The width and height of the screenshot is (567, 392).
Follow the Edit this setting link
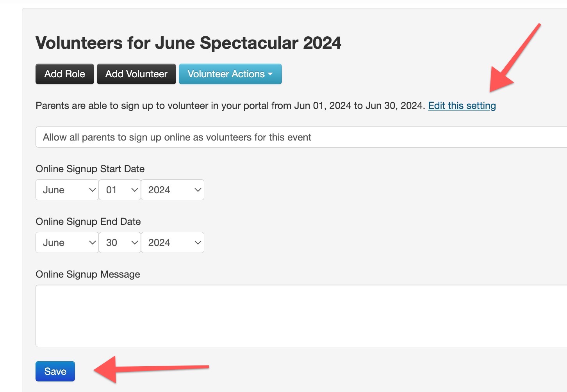point(462,106)
